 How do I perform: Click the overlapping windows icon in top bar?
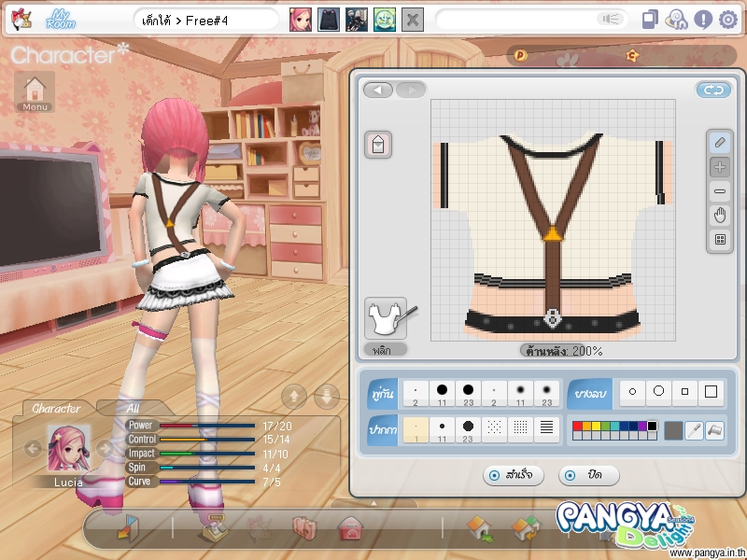click(x=650, y=20)
